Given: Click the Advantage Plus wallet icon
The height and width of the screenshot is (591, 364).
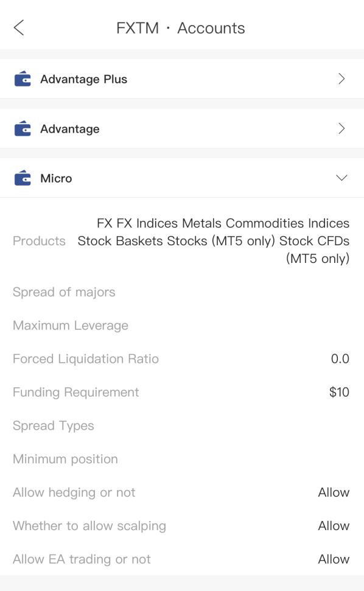Looking at the screenshot, I should (23, 79).
